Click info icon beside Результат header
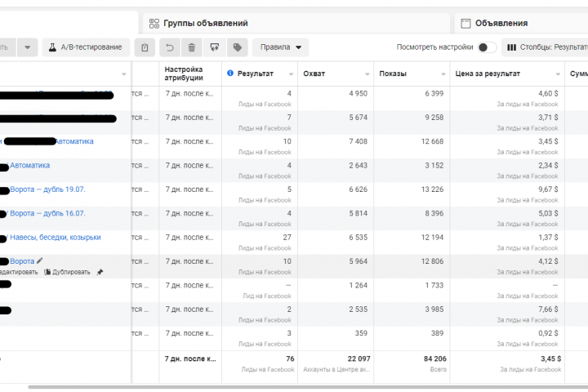Image resolution: width=588 pixels, height=392 pixels. pyautogui.click(x=230, y=74)
